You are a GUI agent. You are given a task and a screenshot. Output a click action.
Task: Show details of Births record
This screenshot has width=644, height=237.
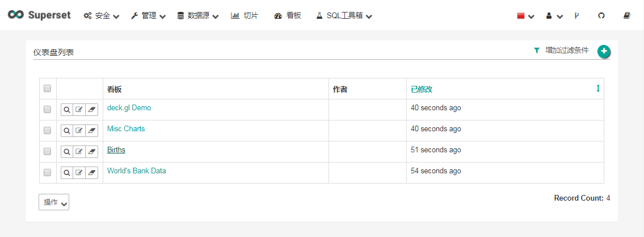click(x=66, y=151)
